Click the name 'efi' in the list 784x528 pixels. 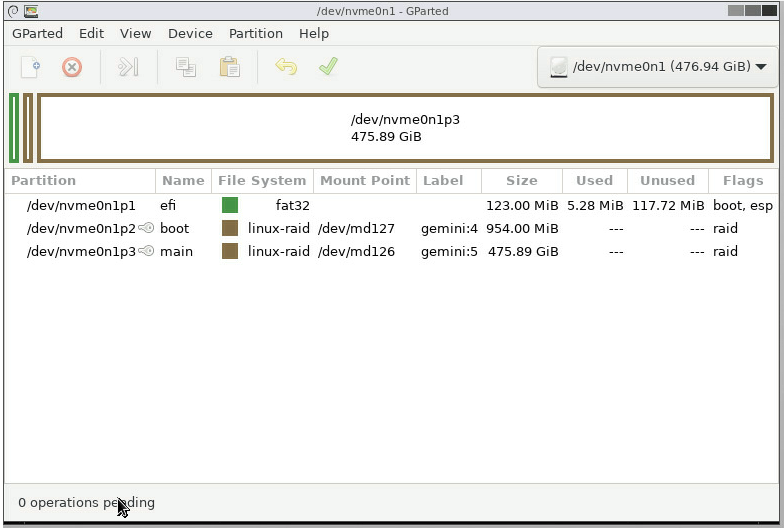pos(168,205)
